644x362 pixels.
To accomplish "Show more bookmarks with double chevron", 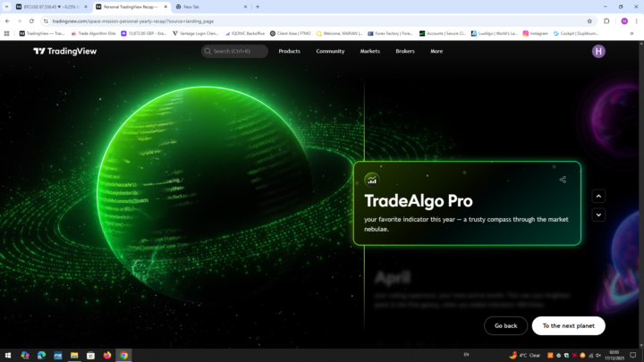I will pos(631,33).
